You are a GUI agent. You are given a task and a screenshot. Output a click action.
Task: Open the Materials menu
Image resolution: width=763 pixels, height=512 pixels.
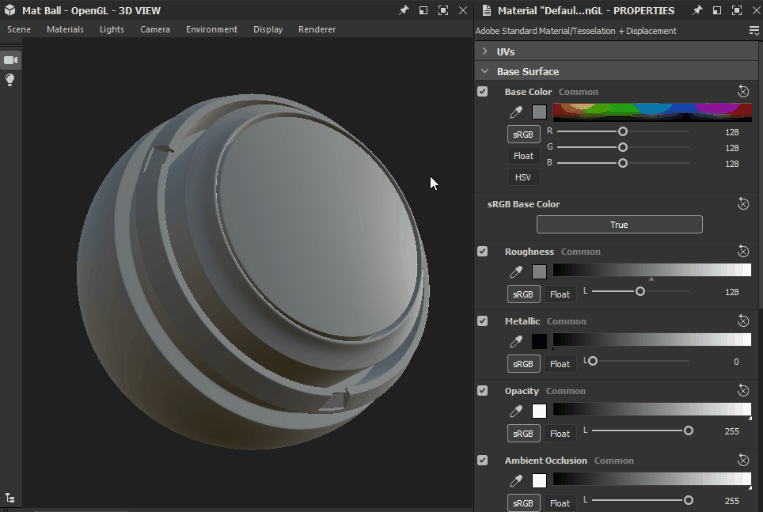tap(65, 29)
